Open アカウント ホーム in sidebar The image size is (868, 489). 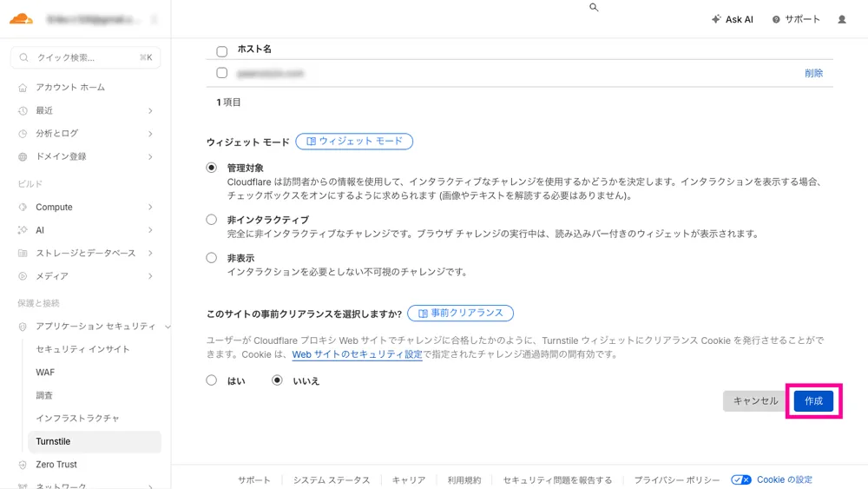70,88
